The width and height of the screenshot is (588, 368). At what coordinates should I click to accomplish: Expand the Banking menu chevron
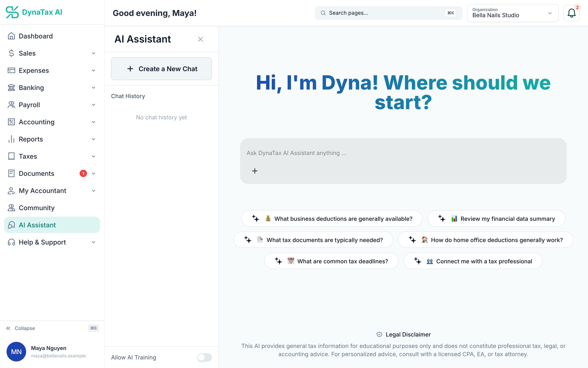pos(94,88)
